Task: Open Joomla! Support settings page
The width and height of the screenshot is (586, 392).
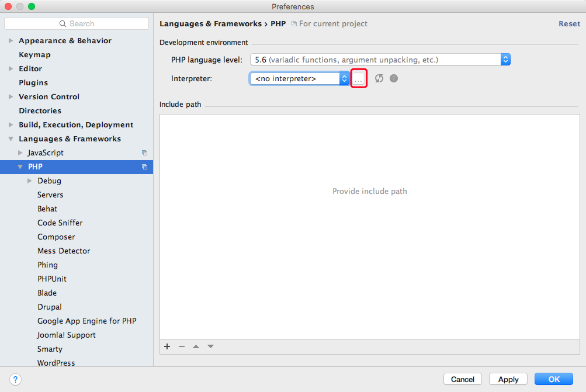Action: [x=66, y=335]
